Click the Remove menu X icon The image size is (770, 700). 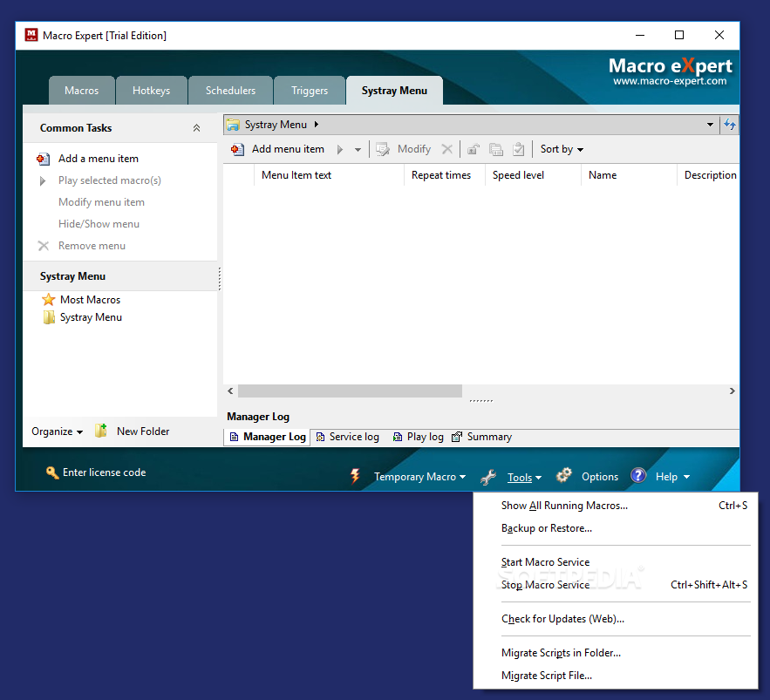(x=44, y=246)
